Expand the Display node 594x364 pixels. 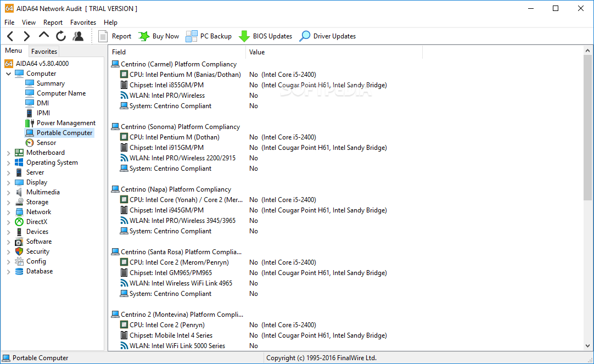click(x=8, y=183)
